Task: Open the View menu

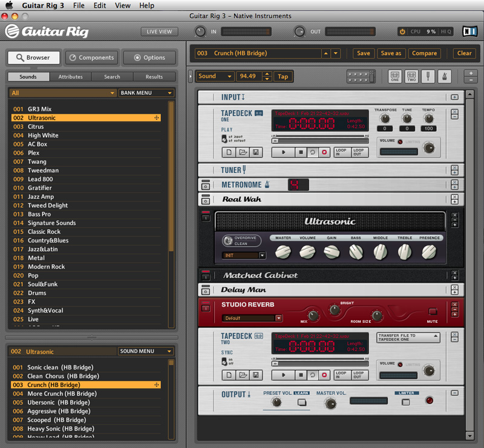Action: [x=122, y=5]
